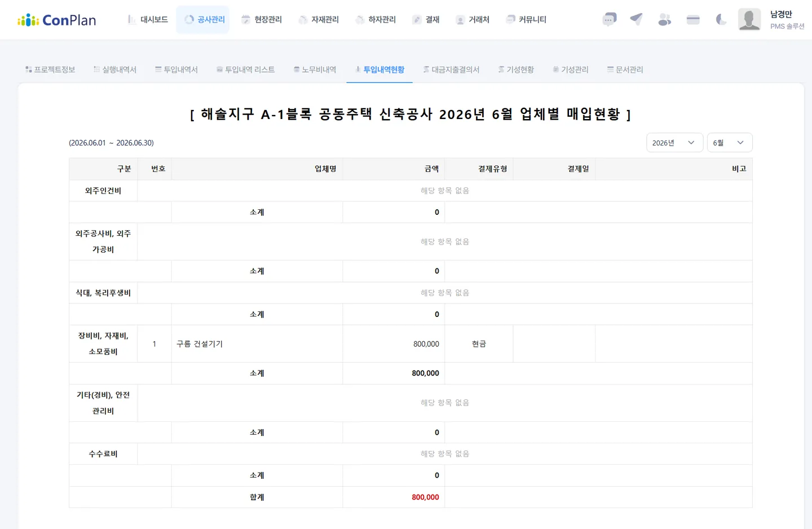812x529 pixels.
Task: Switch to 기성관리 tab
Action: 571,69
